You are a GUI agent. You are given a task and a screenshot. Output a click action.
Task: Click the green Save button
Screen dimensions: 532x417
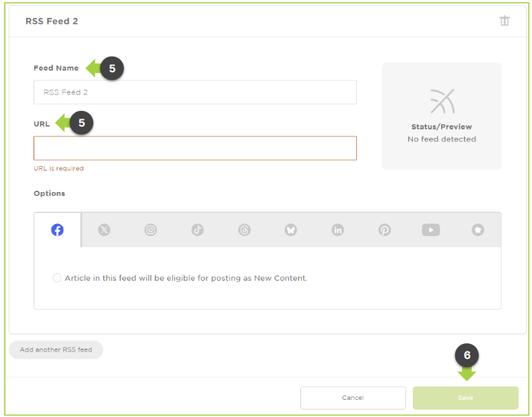pyautogui.click(x=466, y=398)
